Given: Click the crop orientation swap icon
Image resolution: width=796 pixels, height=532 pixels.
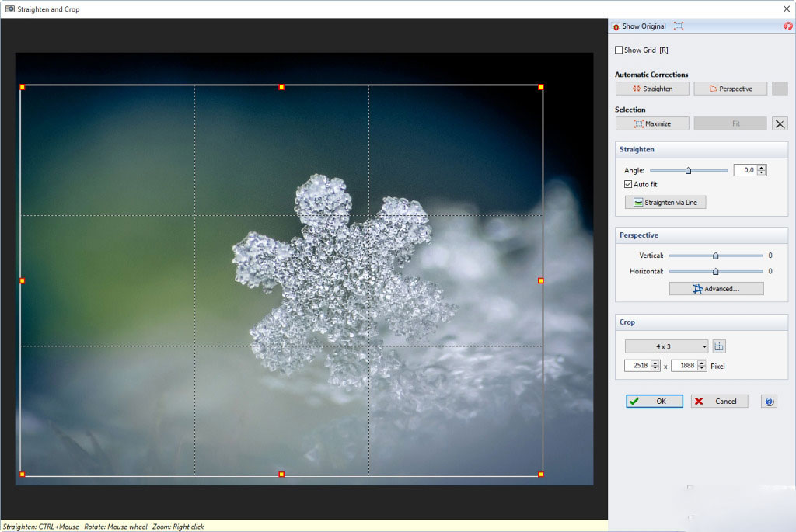Looking at the screenshot, I should [719, 346].
